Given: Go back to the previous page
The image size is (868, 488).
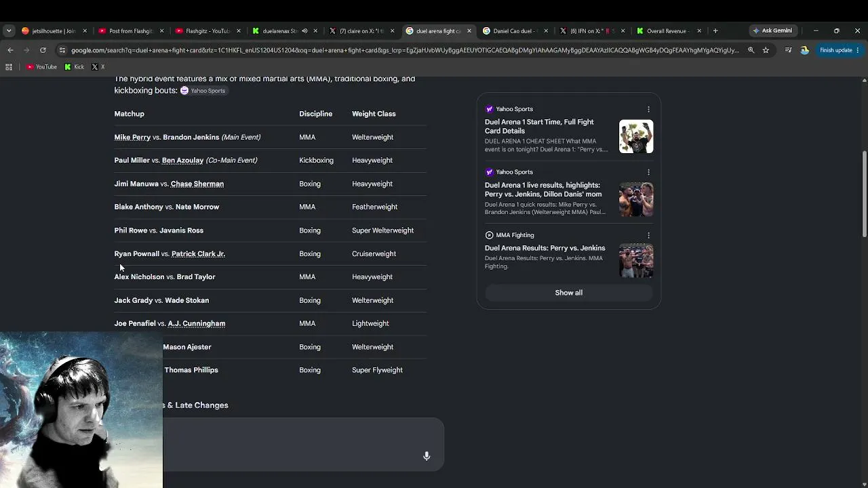Looking at the screenshot, I should coord(10,50).
